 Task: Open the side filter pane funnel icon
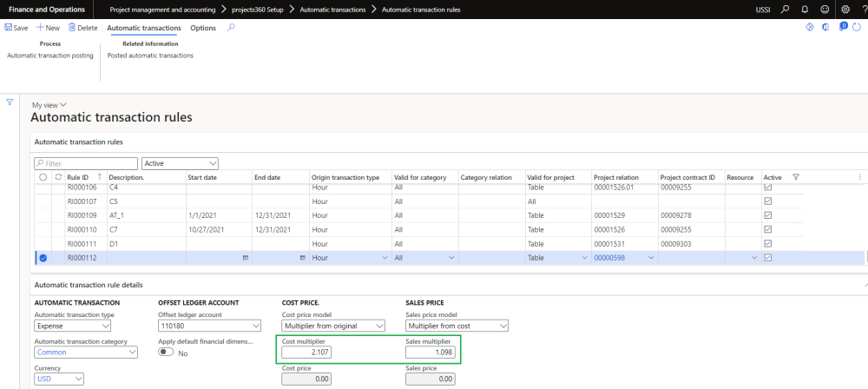(x=10, y=102)
